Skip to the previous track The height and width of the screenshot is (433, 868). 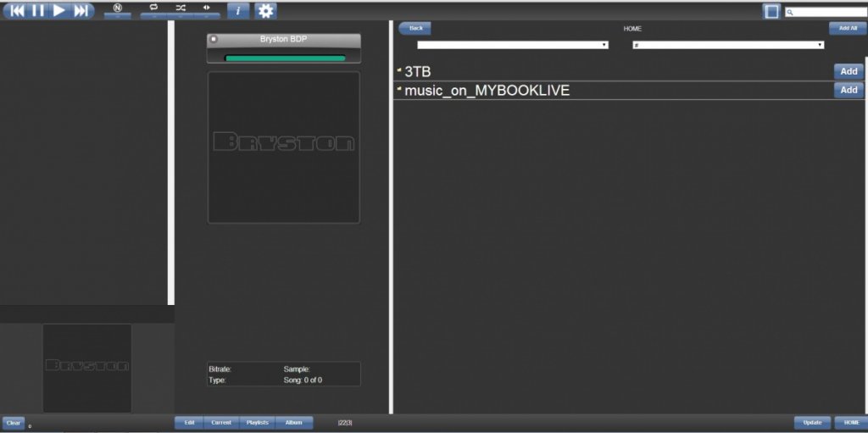(17, 10)
